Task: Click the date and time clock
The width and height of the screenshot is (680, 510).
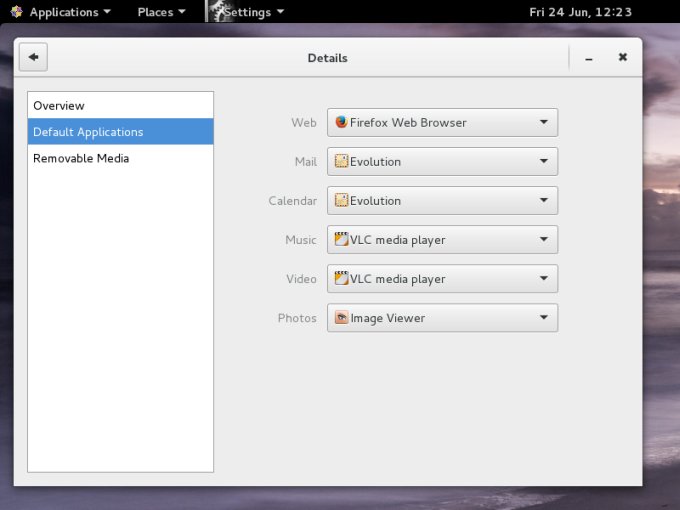Action: pyautogui.click(x=580, y=12)
